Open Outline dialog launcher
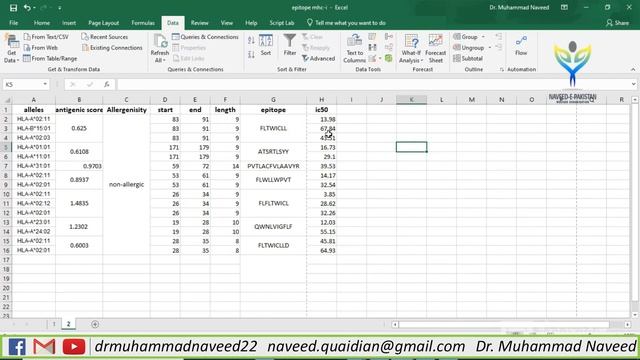The height and width of the screenshot is (360, 640). [x=502, y=70]
